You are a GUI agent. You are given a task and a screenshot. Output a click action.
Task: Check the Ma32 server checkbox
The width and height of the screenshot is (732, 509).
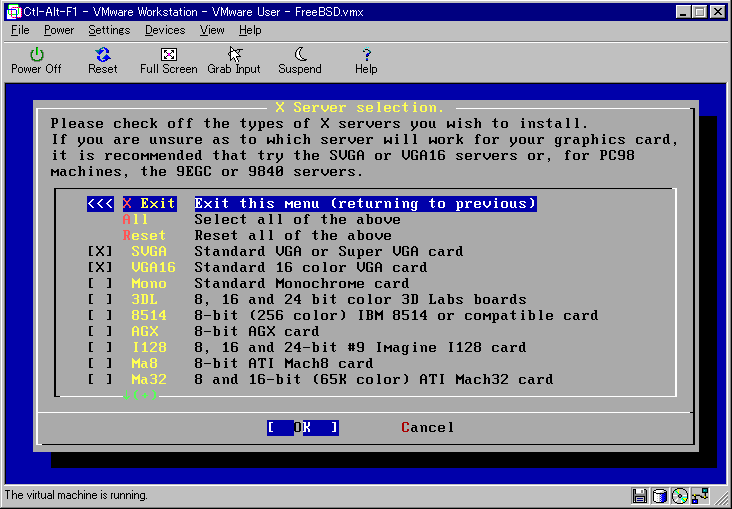click(100, 379)
